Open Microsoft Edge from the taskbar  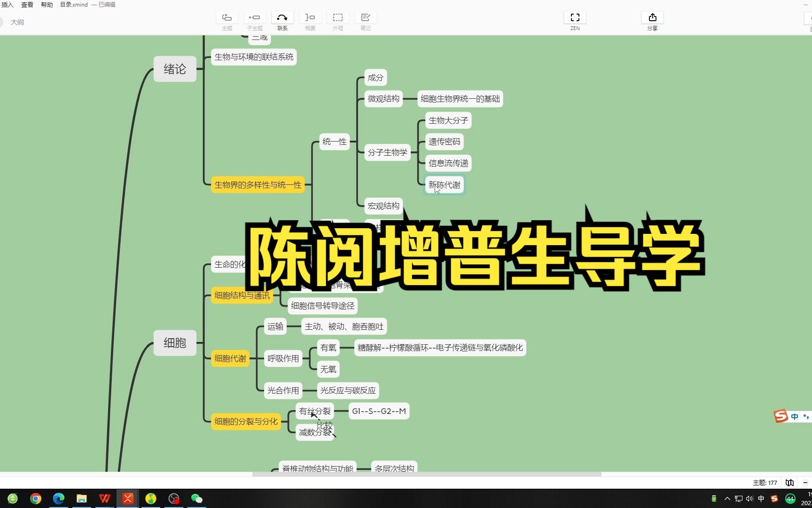59,499
